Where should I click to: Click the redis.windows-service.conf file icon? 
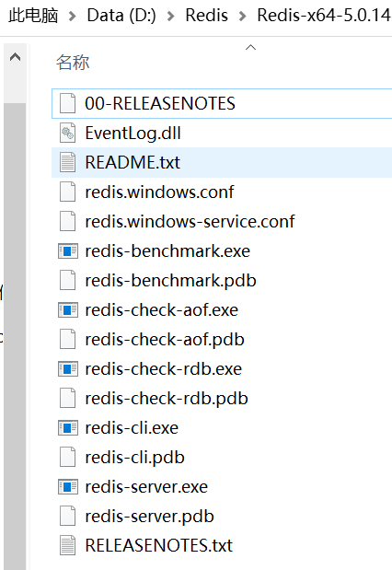tap(68, 221)
